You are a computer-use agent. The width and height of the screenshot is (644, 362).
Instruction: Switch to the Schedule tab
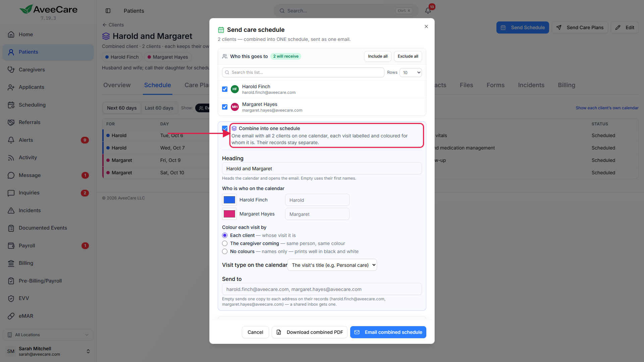(158, 85)
